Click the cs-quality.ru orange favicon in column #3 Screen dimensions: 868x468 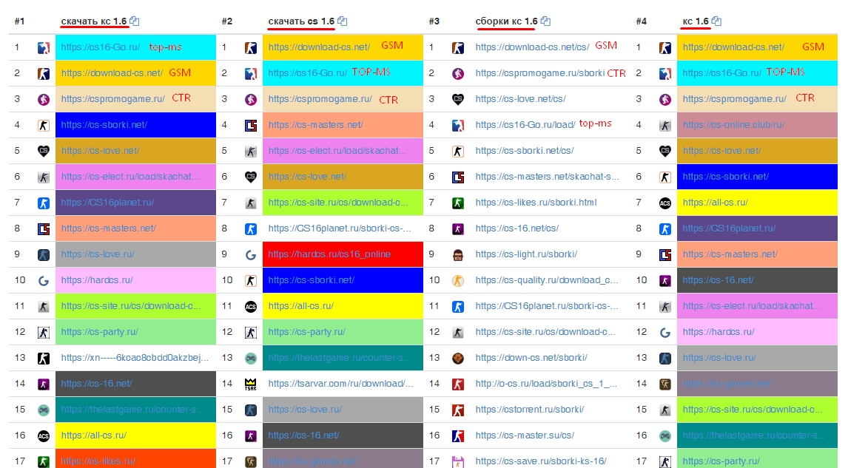point(458,281)
